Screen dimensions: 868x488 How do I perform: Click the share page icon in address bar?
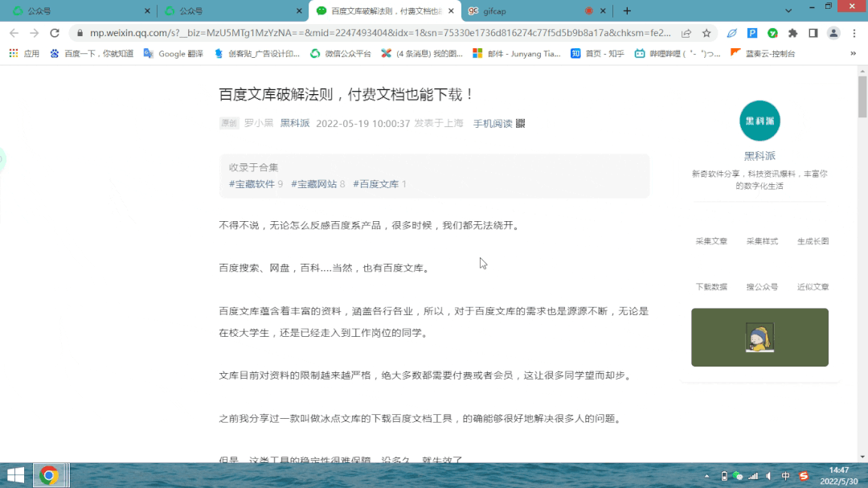coord(686,33)
